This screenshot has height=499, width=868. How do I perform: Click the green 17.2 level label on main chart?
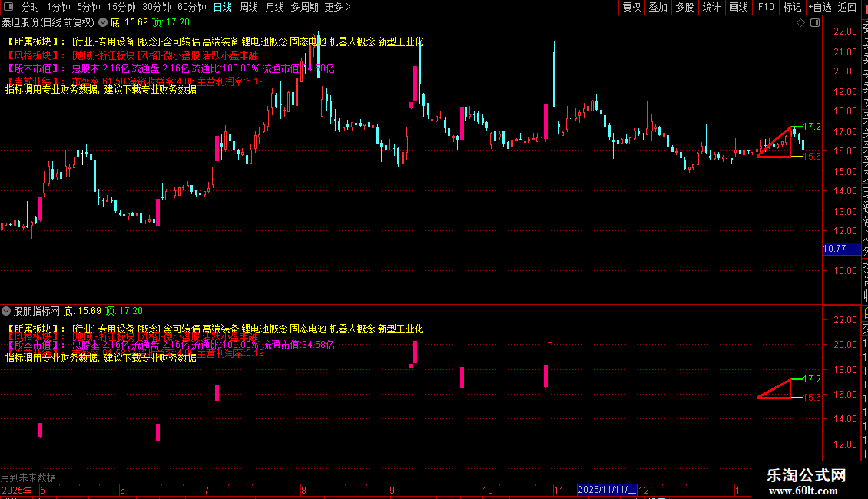tap(811, 127)
